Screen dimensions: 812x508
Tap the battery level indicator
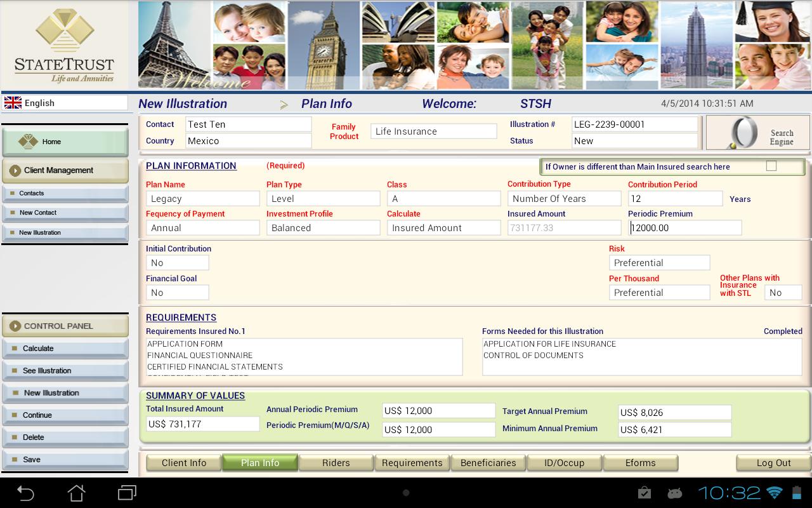click(796, 493)
